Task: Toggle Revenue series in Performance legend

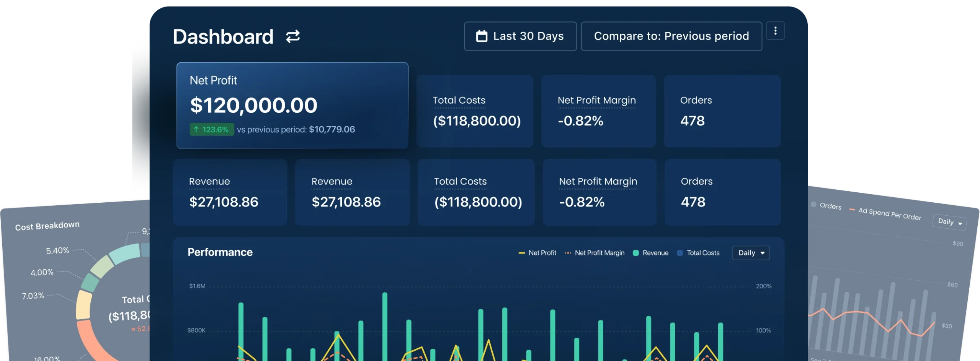Action: pos(651,253)
